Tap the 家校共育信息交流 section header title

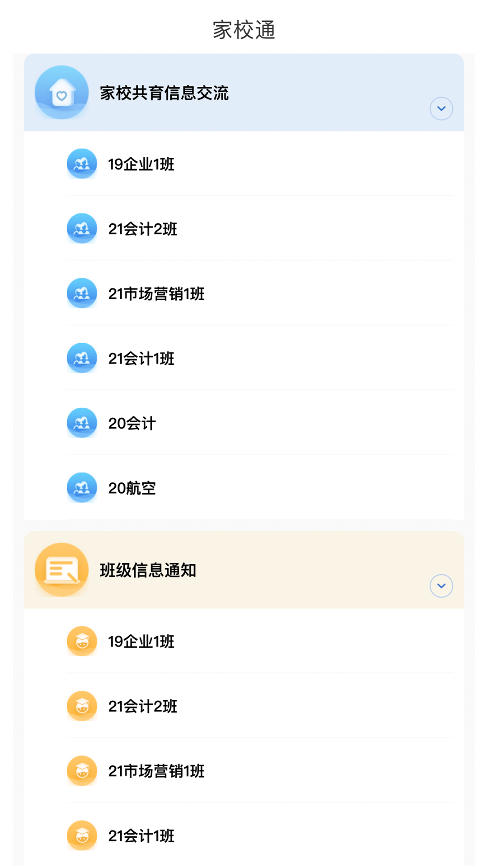(164, 93)
